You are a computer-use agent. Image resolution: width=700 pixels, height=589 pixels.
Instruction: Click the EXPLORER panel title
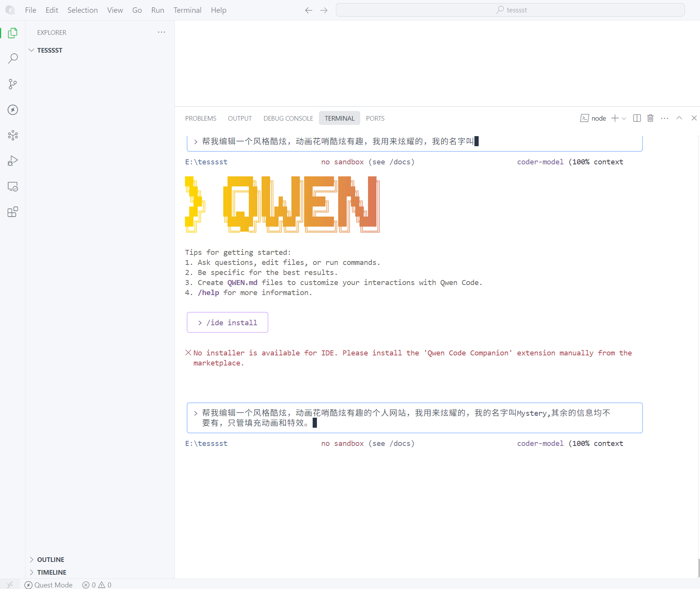click(51, 32)
